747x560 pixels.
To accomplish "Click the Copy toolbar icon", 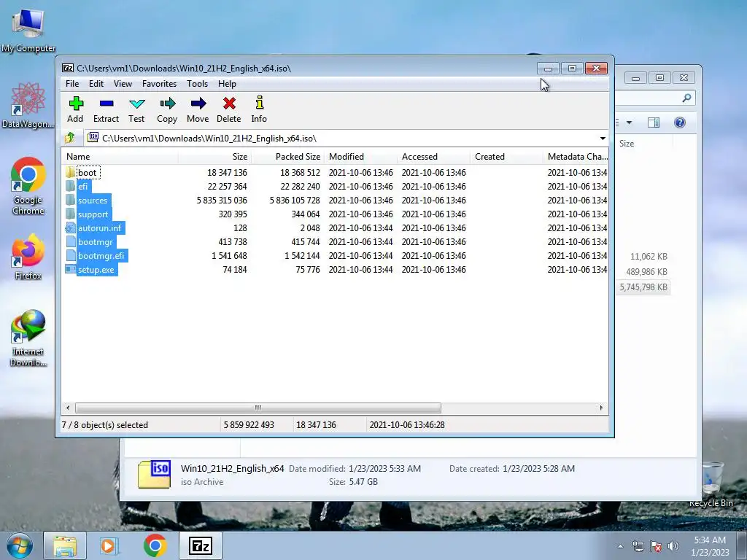I will (x=167, y=109).
